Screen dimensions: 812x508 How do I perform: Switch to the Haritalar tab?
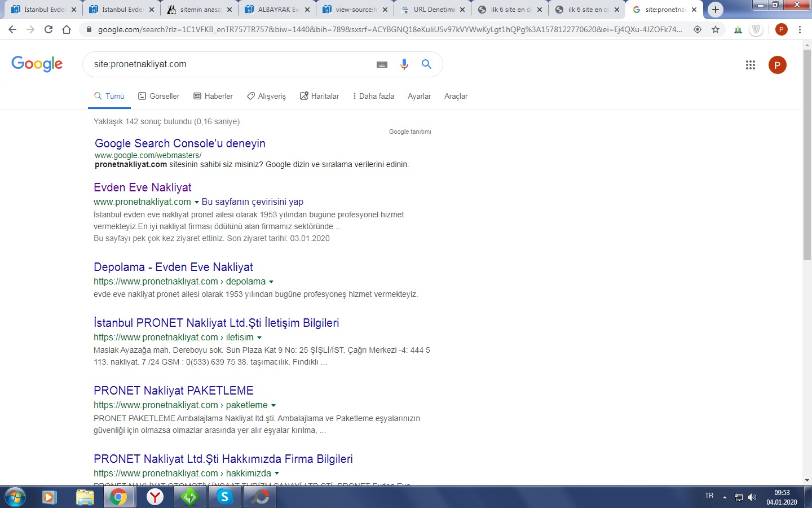319,96
